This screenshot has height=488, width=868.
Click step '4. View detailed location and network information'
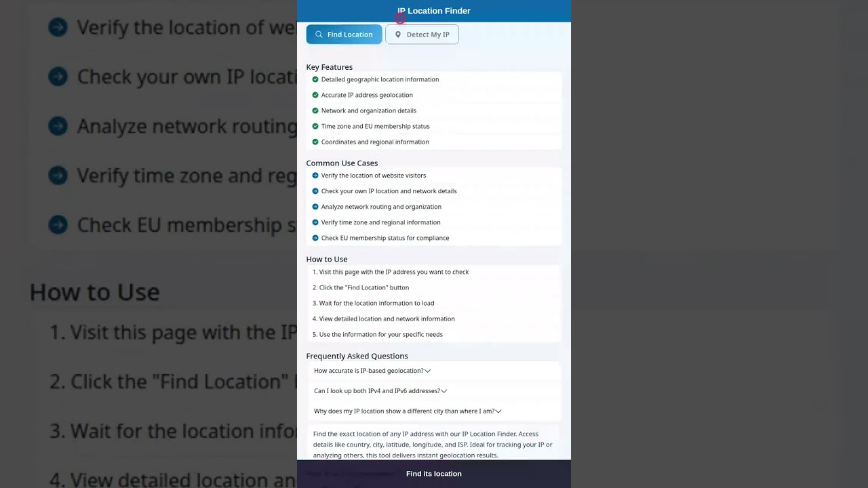pos(384,319)
